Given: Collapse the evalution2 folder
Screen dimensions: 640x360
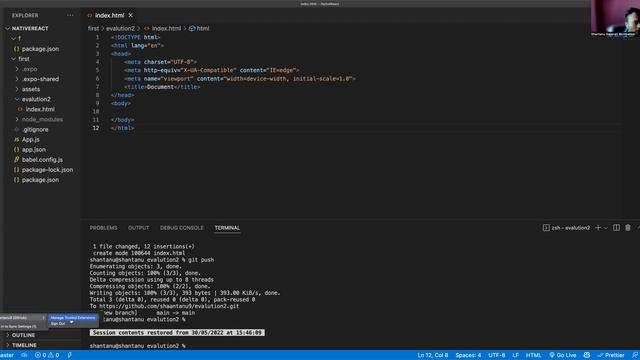Looking at the screenshot, I should point(36,99).
